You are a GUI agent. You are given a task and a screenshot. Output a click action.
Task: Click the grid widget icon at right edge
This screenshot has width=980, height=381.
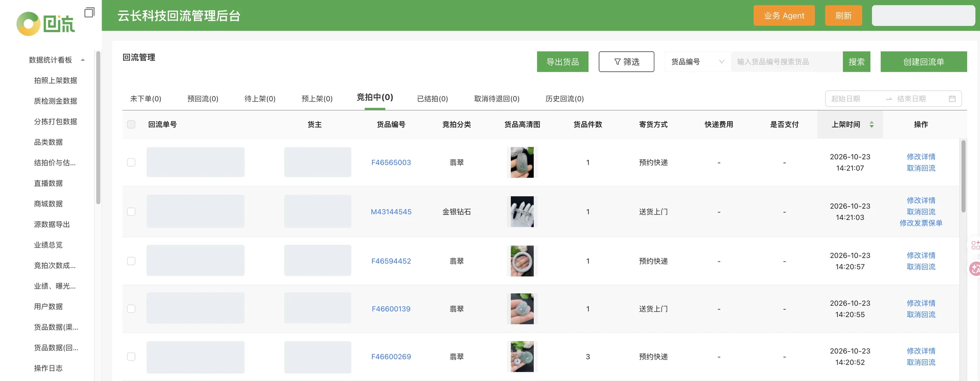[975, 245]
